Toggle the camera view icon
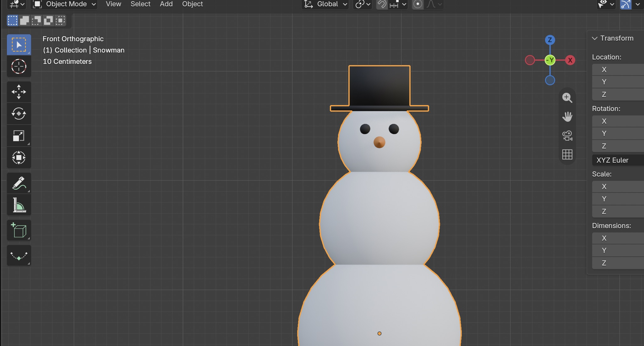 pos(567,136)
